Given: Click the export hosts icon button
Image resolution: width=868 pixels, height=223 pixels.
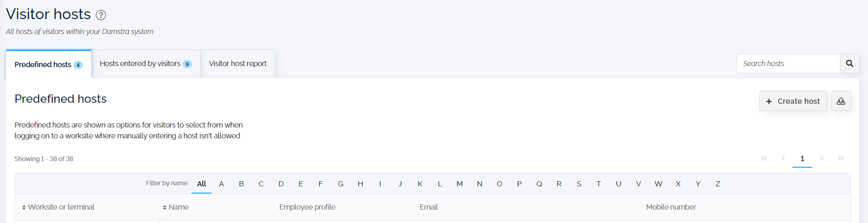Looking at the screenshot, I should point(841,101).
